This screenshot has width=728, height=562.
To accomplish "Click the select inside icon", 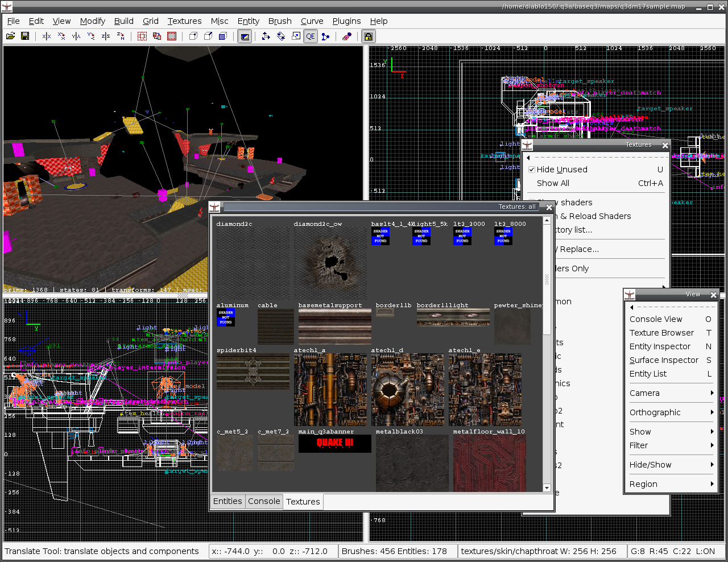I will coord(172,36).
